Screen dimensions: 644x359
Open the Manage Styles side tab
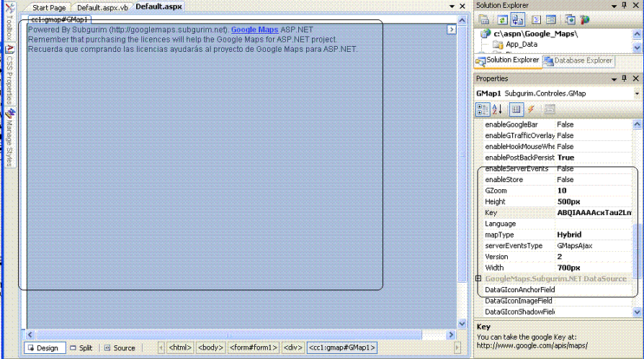coord(10,137)
